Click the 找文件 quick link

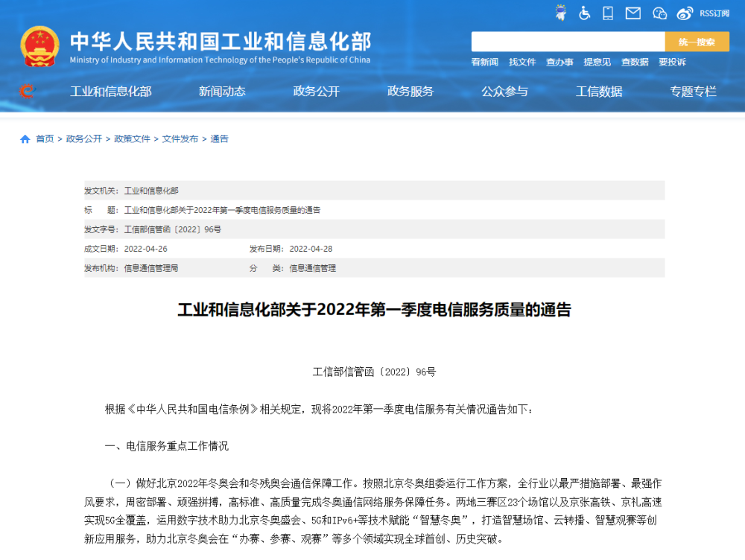point(522,63)
